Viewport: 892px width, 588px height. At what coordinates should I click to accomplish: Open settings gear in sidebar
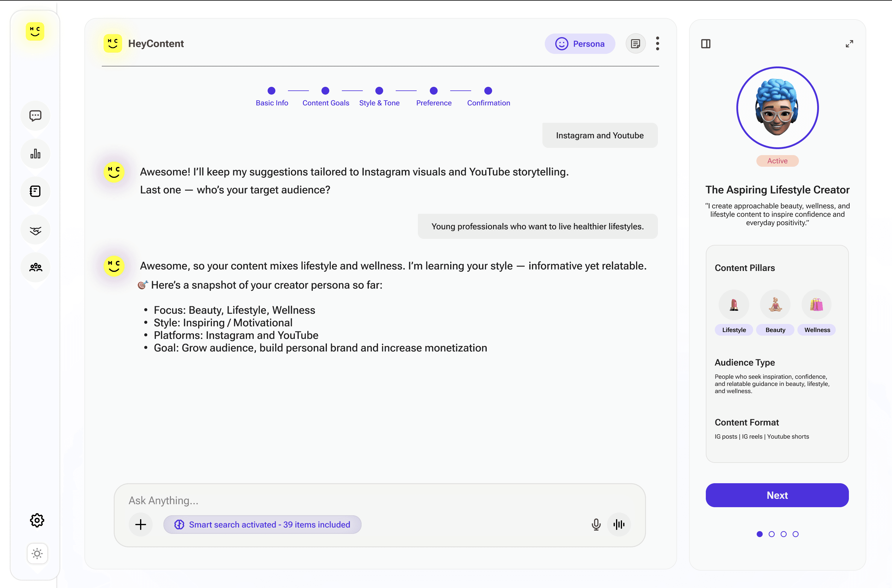(37, 520)
